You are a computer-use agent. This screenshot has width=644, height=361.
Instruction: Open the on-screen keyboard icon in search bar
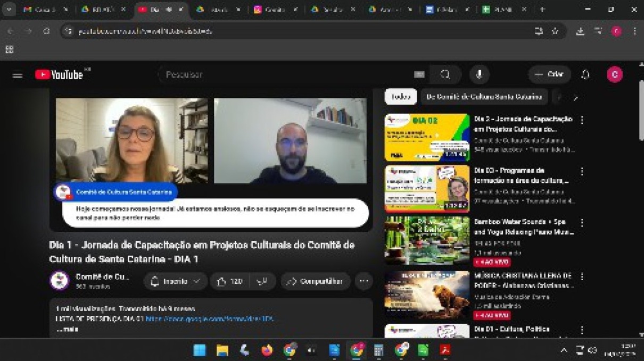coord(419,75)
